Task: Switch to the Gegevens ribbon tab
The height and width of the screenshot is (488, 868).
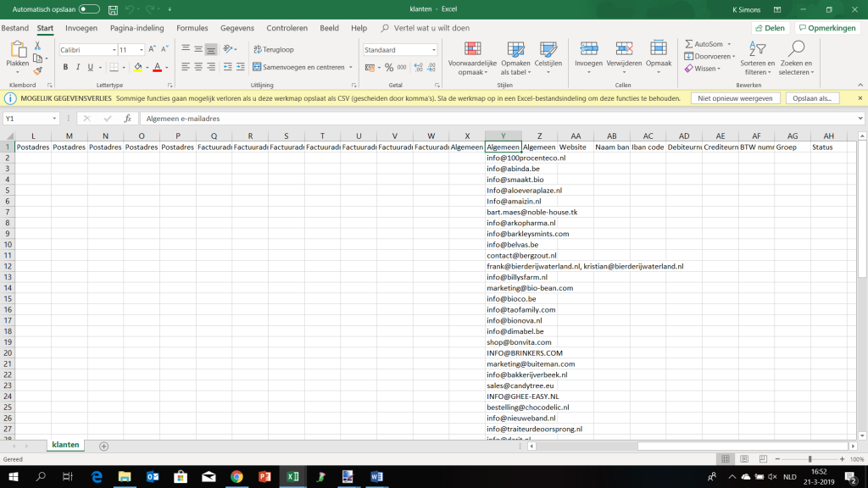Action: (x=237, y=28)
